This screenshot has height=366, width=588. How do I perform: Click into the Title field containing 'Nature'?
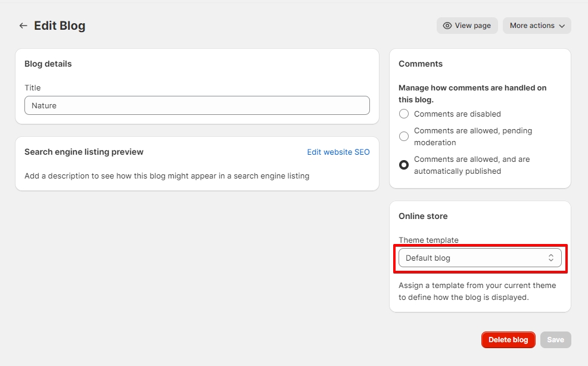[197, 105]
